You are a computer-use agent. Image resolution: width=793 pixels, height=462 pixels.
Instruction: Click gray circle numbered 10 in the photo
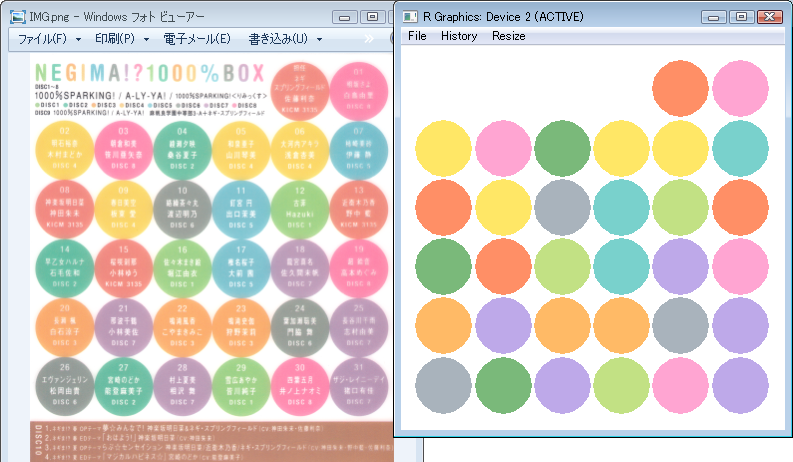182,209
